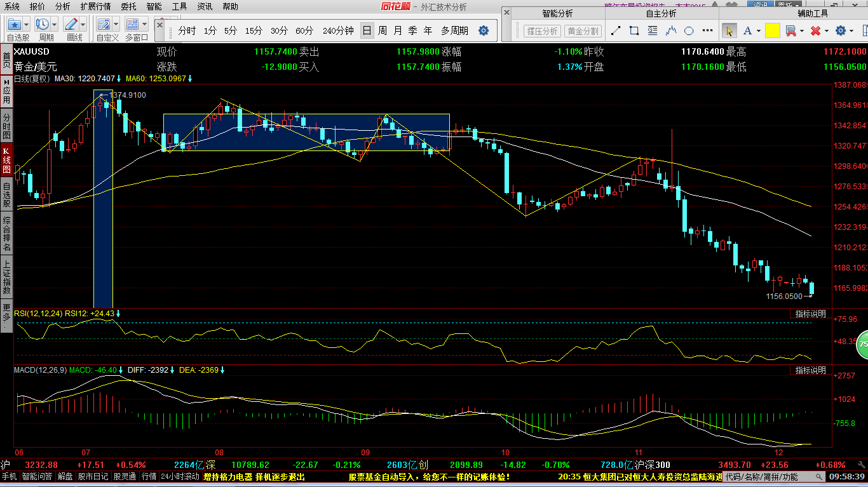
Task: Click the scissors cut-drawing tool
Action: 790,30
